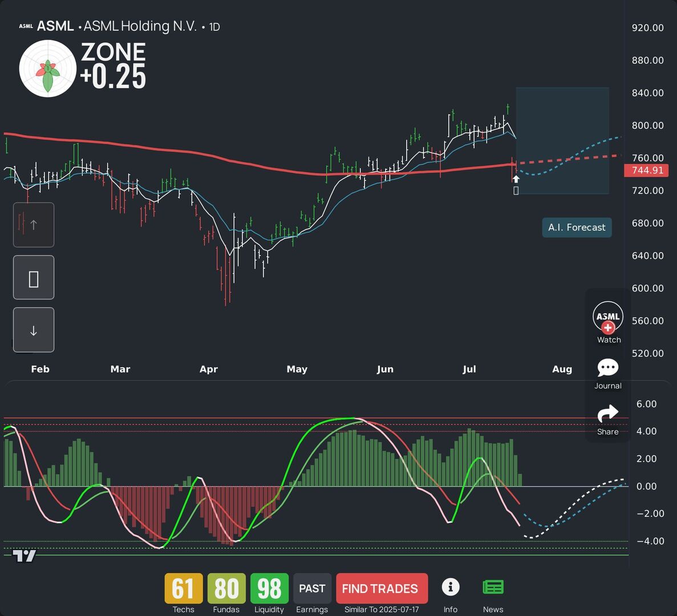This screenshot has height=616, width=677.
Task: Click the Apr label on time axis
Action: [x=209, y=369]
